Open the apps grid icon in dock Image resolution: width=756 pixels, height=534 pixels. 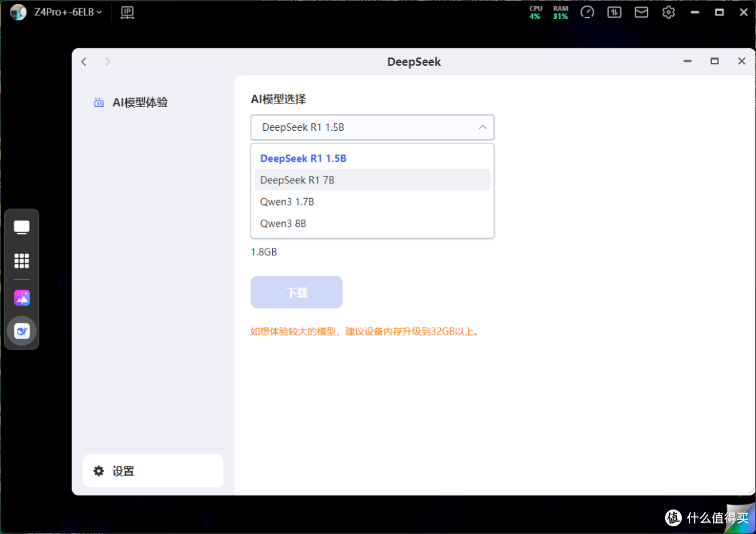pos(22,261)
